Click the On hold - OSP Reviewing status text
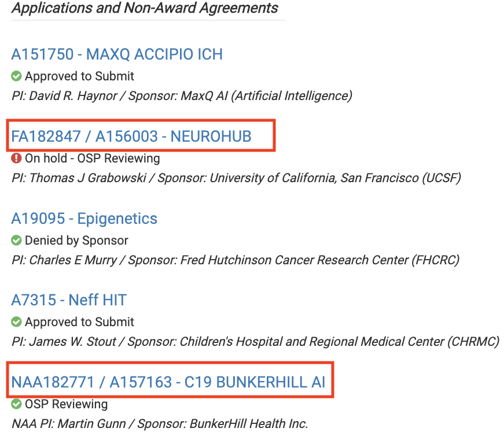The width and height of the screenshot is (504, 443). [92, 158]
